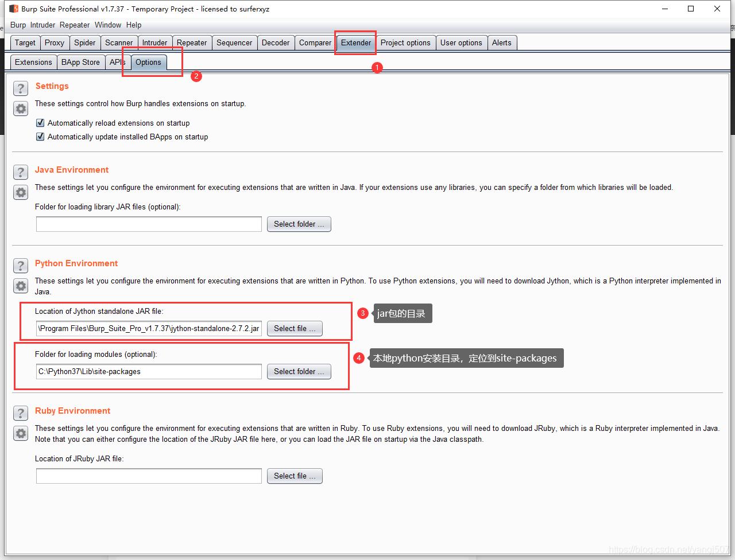Minimize the Burp Suite window
The image size is (735, 560).
pos(665,9)
